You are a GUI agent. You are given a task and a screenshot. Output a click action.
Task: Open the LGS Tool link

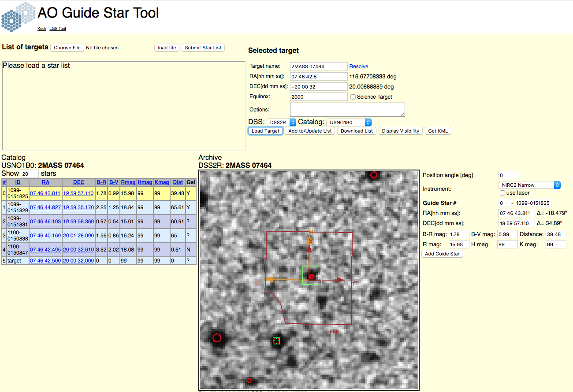point(58,29)
